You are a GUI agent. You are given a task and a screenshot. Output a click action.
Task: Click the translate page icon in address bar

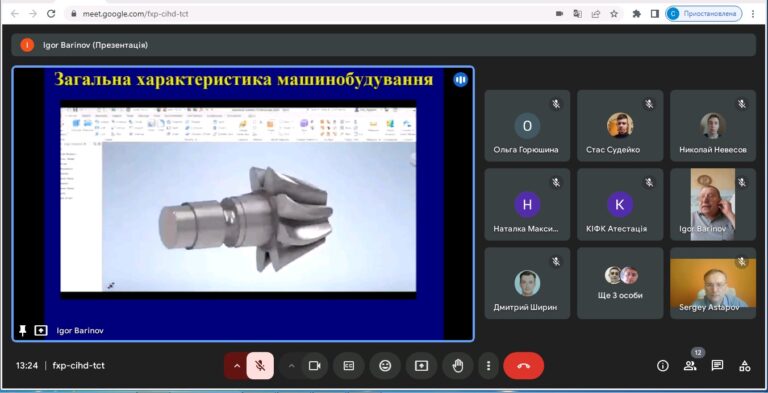[577, 14]
